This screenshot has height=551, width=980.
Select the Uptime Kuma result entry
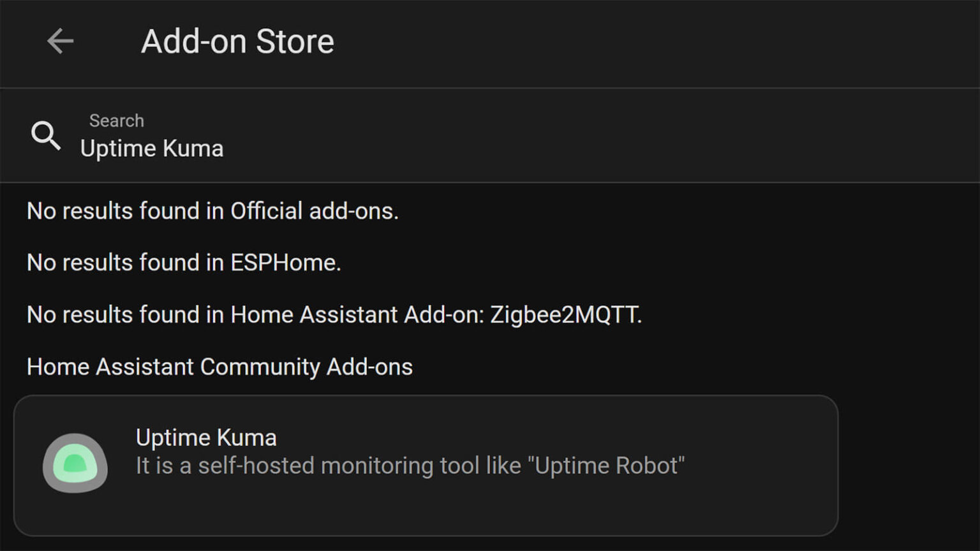427,465
